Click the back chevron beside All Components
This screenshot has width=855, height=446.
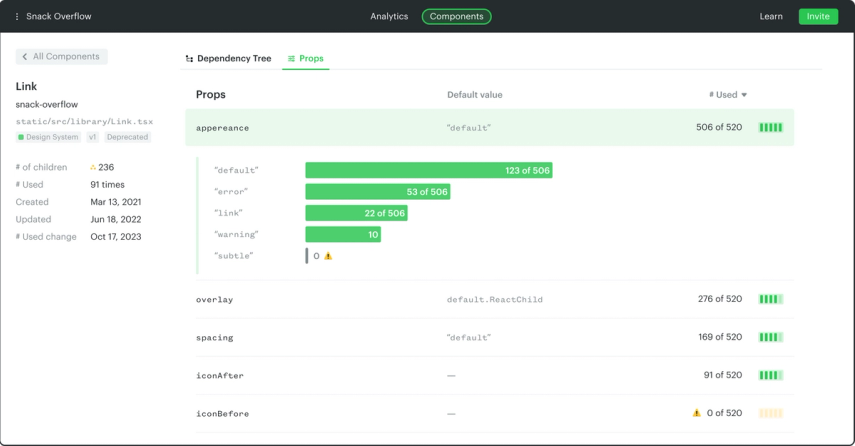tap(25, 57)
